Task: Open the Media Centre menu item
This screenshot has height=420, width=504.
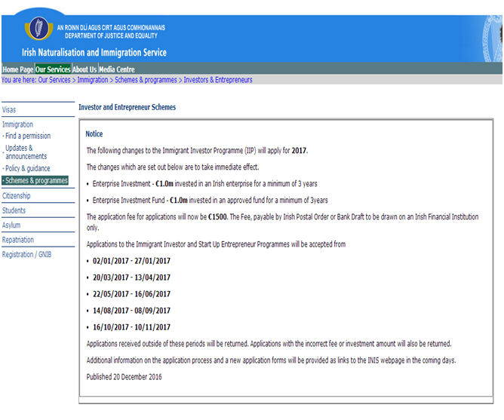Action: coord(117,69)
